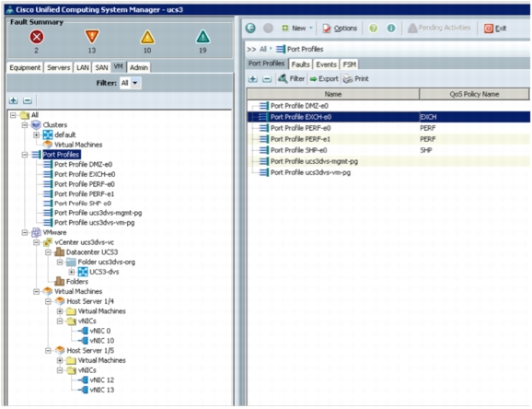Click breadcrumb Port Profiles icon
The image size is (532, 409).
tap(281, 49)
